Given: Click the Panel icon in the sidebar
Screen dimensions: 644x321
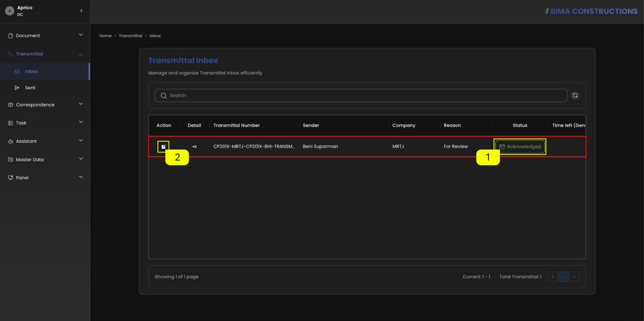Looking at the screenshot, I should 10,177.
